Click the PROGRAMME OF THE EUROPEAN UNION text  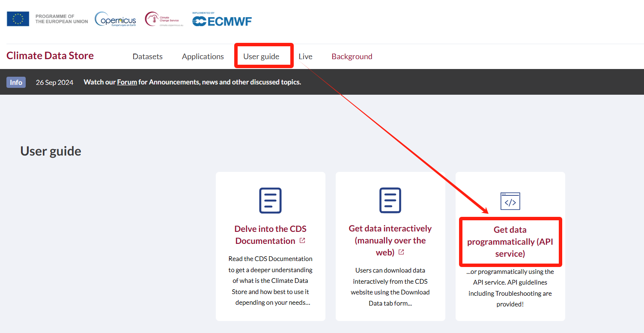coord(62,19)
